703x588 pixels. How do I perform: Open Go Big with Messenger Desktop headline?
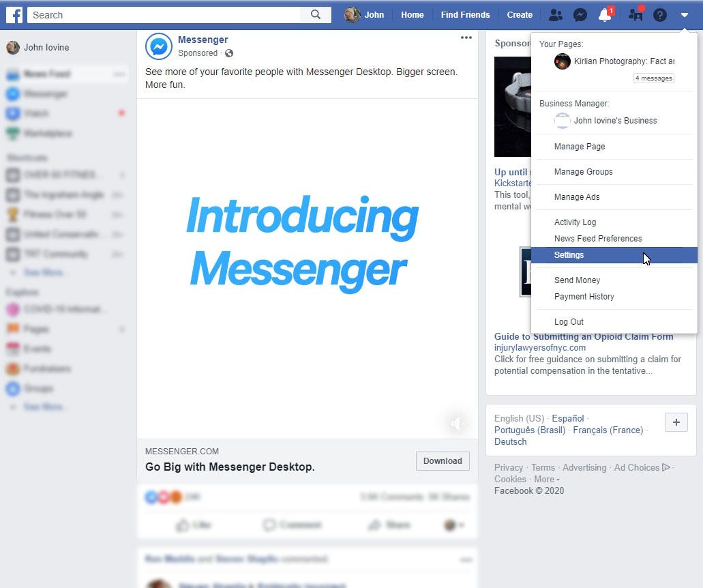(x=230, y=467)
